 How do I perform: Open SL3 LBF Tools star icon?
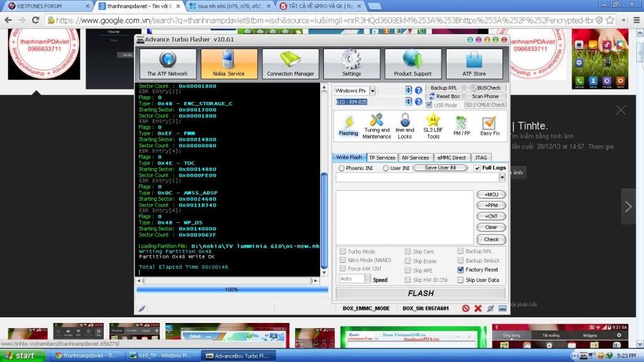tap(433, 126)
